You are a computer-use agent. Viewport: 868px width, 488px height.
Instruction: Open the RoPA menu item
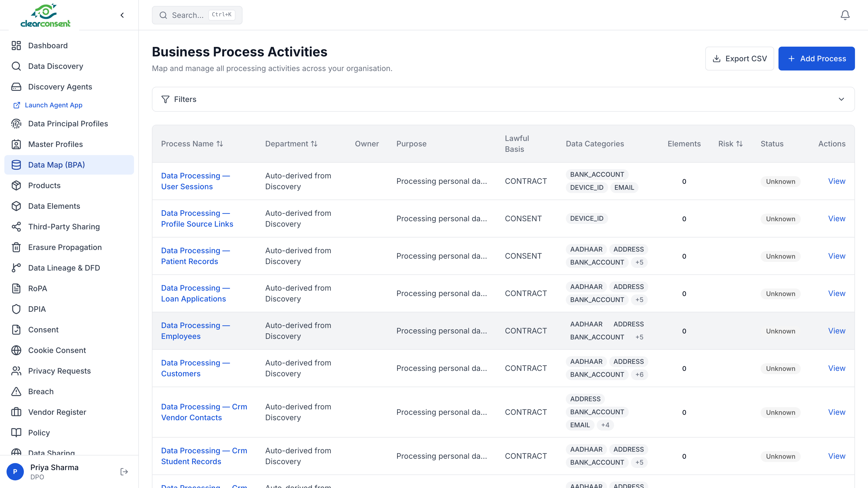(69, 288)
